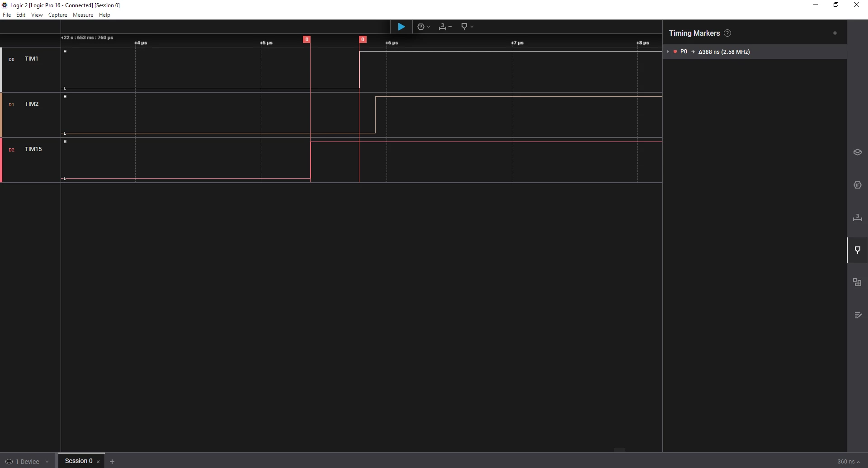This screenshot has width=868, height=468.
Task: Select the first red timing marker flag
Action: click(307, 39)
